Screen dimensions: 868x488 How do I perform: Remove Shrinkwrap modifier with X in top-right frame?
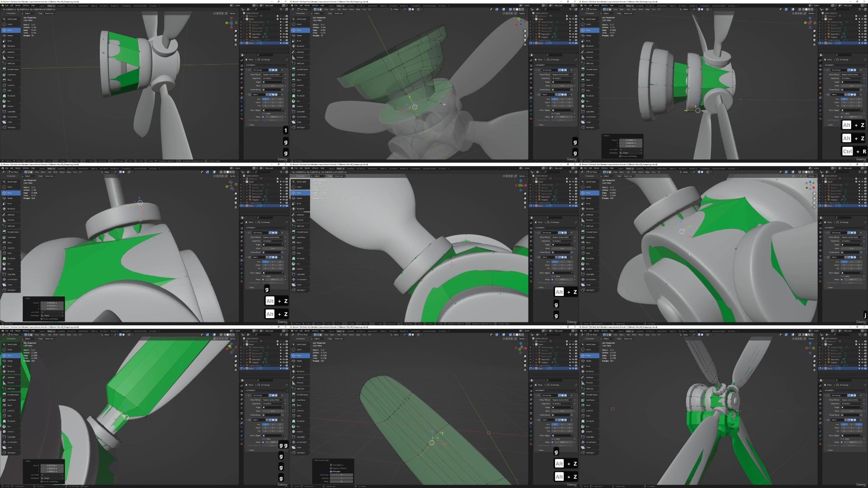[861, 70]
